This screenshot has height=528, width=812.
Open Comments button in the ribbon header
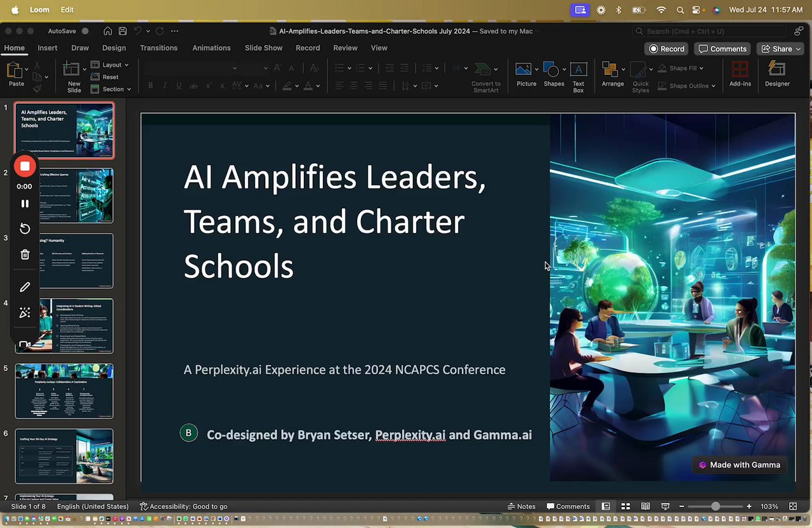point(723,49)
